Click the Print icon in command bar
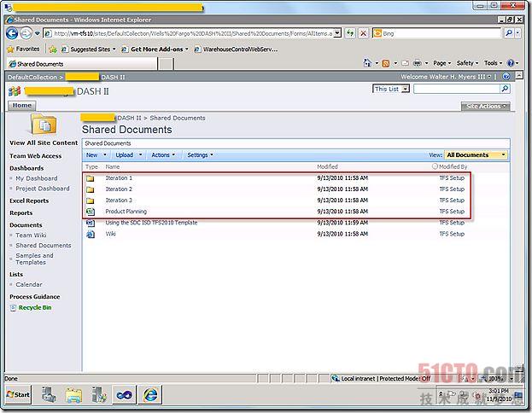532x413 pixels. (417, 63)
